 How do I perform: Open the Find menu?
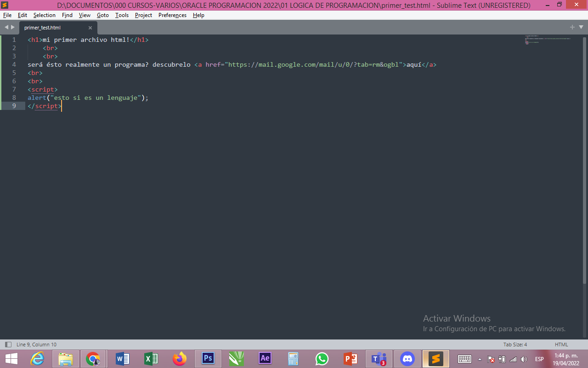[x=67, y=15]
